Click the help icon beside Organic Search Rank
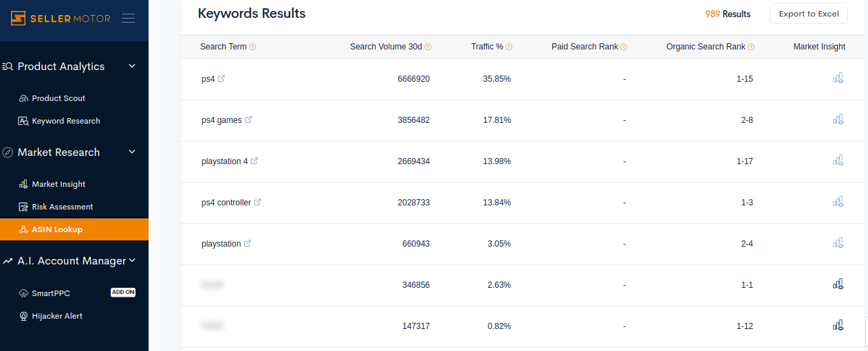Image resolution: width=868 pixels, height=351 pixels. (751, 47)
